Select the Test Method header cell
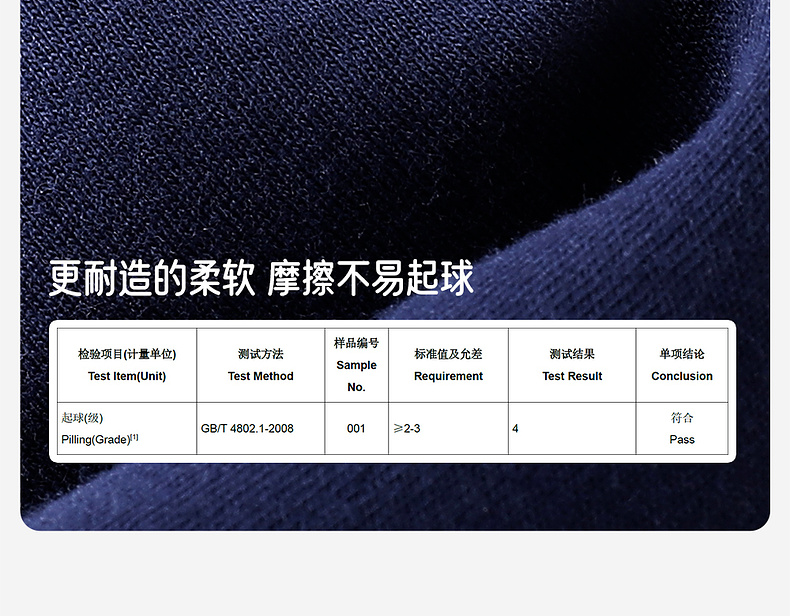The image size is (790, 616). [260, 365]
